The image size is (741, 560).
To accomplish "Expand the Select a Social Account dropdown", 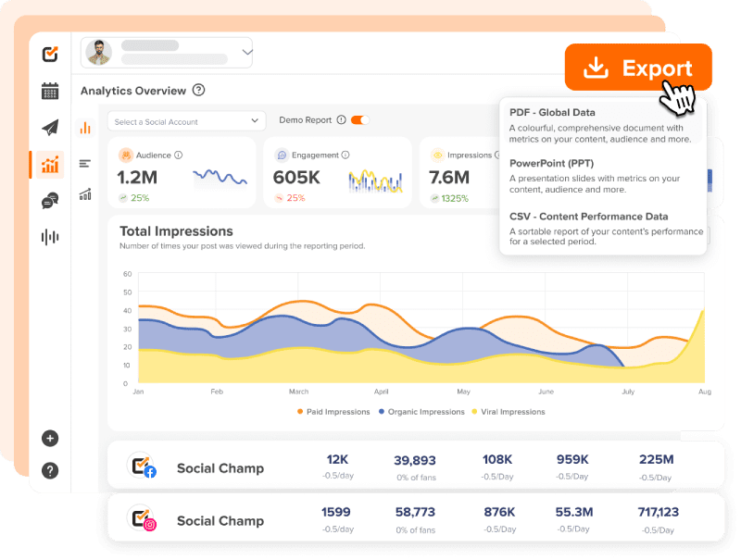I will (187, 121).
